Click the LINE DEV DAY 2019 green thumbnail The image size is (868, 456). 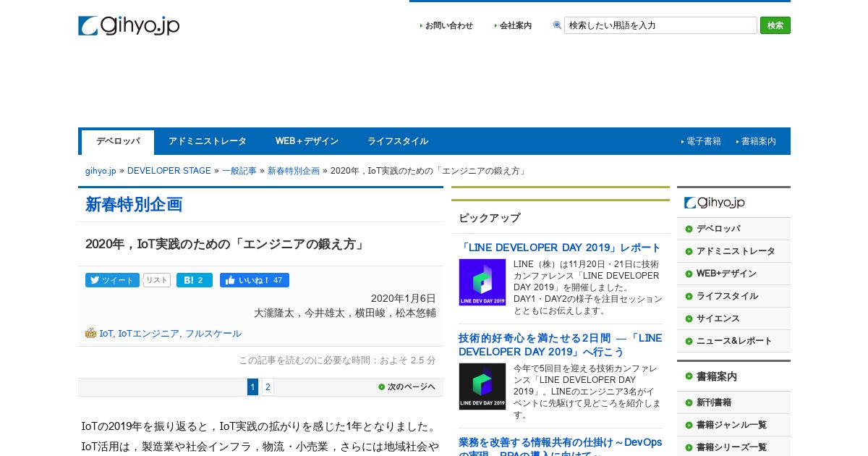[482, 282]
